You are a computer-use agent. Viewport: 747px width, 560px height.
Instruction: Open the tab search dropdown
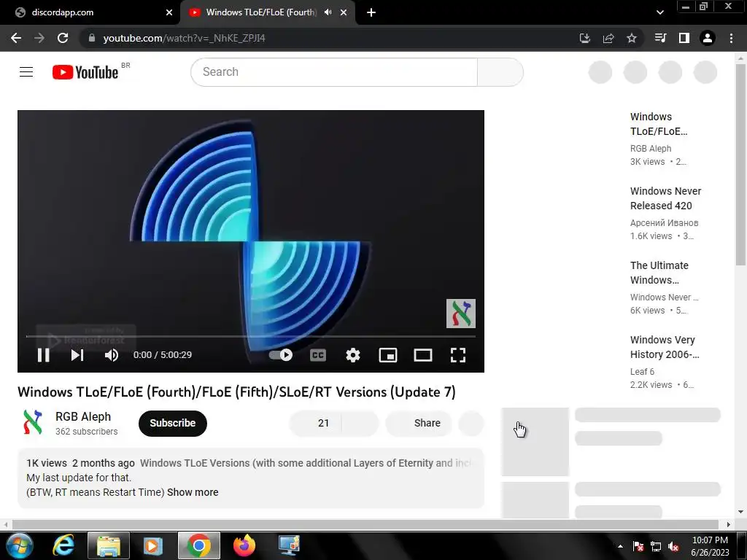pyautogui.click(x=659, y=12)
